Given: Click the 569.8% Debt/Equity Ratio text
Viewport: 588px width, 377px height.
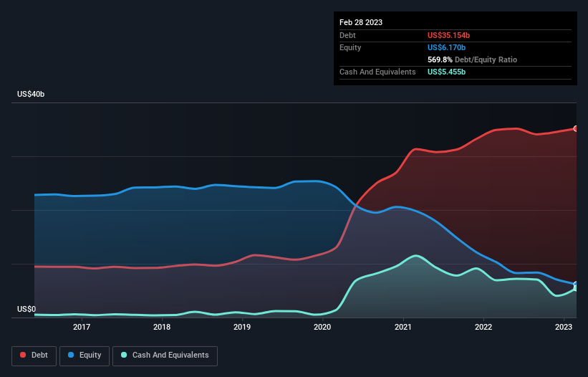Looking at the screenshot, I should [x=472, y=59].
